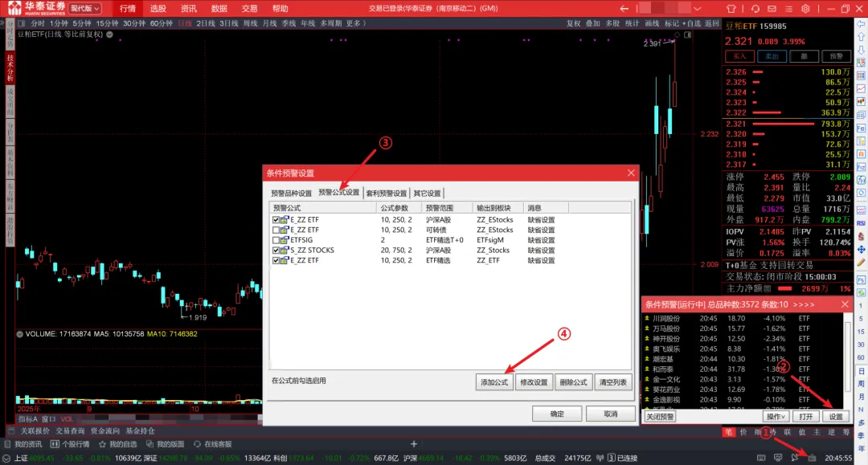Open the message envelope icon in title bar
The image size is (868, 465).
point(772,9)
